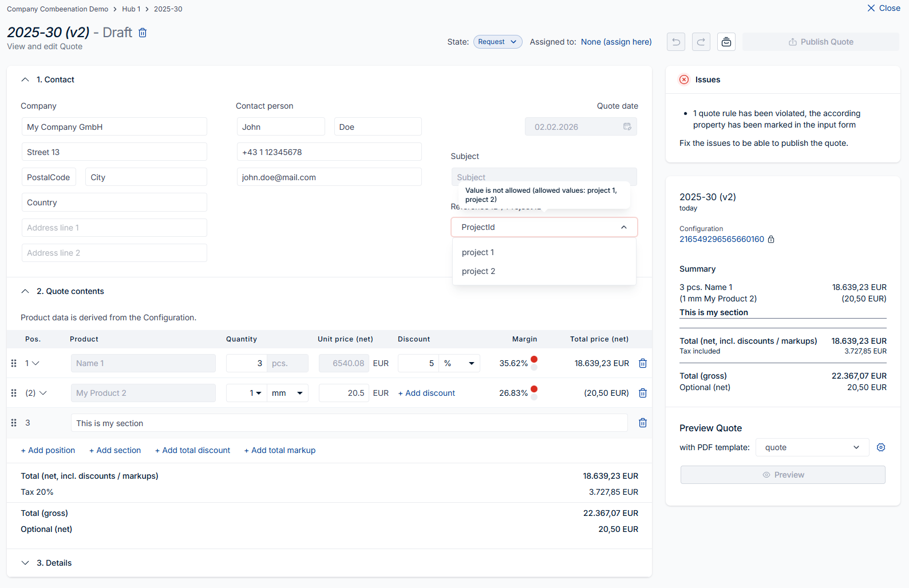The image size is (909, 588).
Task: Click the Add total discount link
Action: [x=192, y=450]
